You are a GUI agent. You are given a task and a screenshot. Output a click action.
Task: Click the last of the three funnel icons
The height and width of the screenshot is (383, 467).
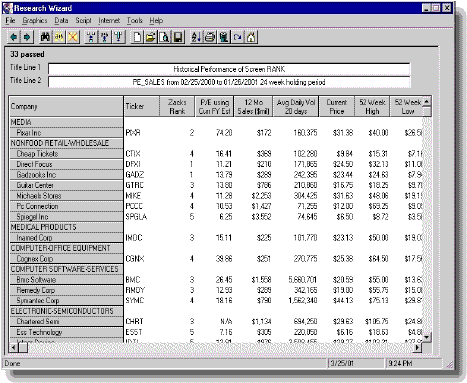[x=118, y=37]
